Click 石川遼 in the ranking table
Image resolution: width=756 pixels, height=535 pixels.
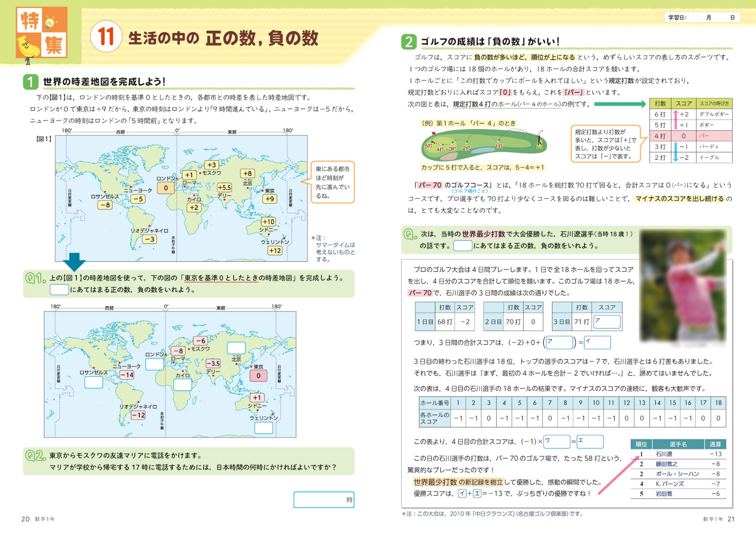(664, 454)
